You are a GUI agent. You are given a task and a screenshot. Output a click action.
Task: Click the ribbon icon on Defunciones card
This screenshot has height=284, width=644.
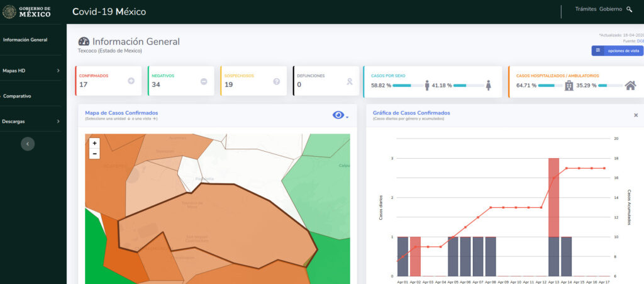tap(349, 81)
